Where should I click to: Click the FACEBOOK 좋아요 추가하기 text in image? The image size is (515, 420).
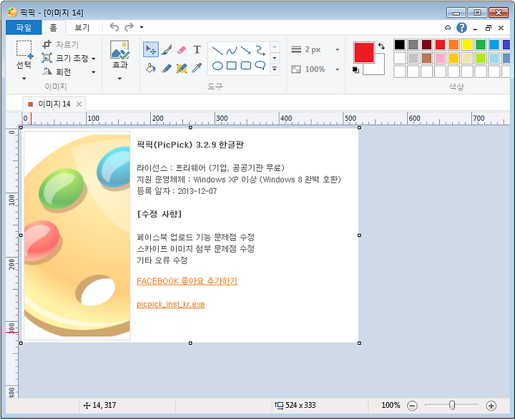(x=187, y=281)
